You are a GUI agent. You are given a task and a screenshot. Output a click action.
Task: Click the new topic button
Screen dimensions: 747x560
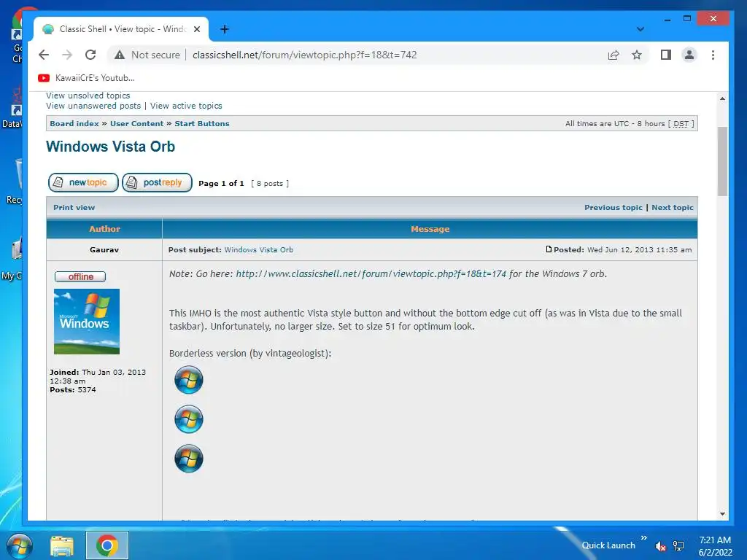click(x=83, y=182)
